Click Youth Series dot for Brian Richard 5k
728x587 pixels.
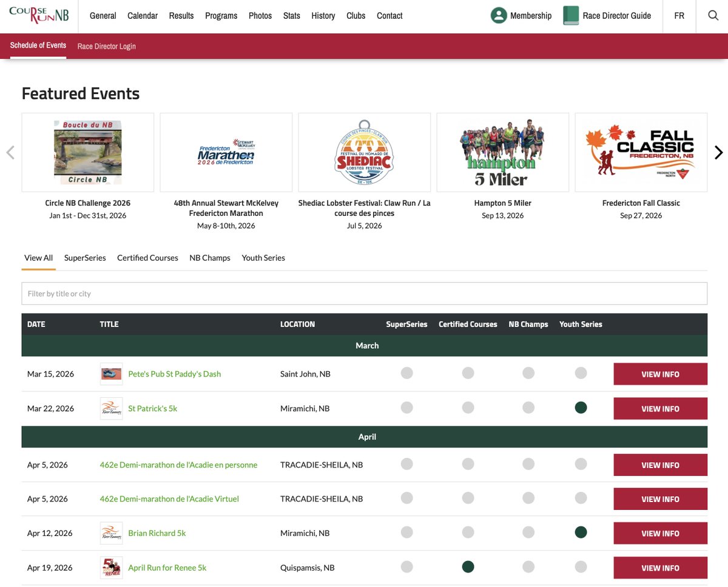pyautogui.click(x=581, y=533)
